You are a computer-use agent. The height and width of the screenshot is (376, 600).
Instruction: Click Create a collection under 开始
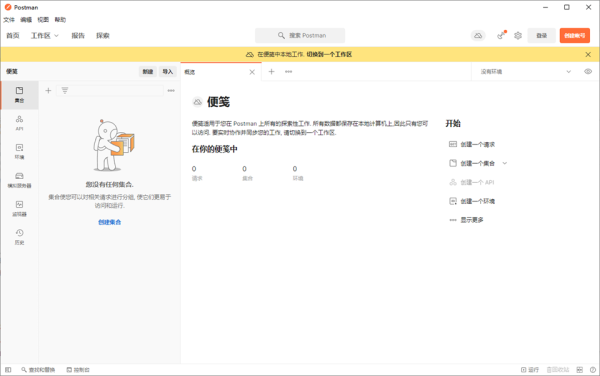click(472, 163)
